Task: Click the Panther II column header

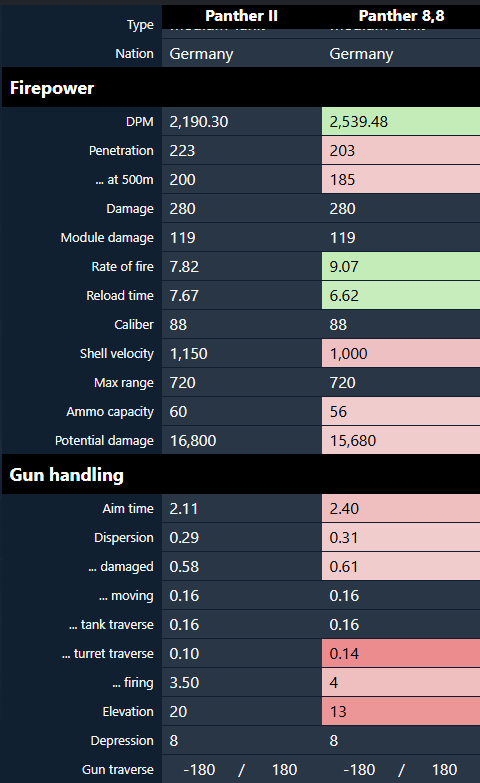Action: 241,16
